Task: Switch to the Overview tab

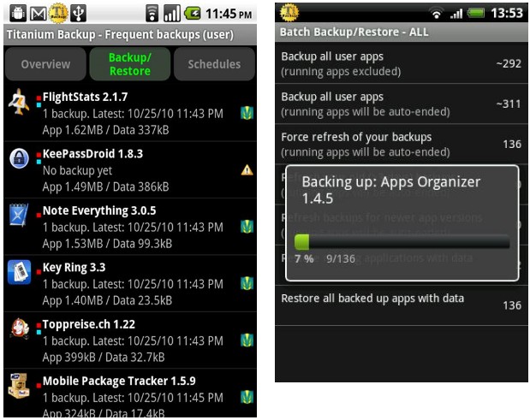Action: [x=45, y=64]
